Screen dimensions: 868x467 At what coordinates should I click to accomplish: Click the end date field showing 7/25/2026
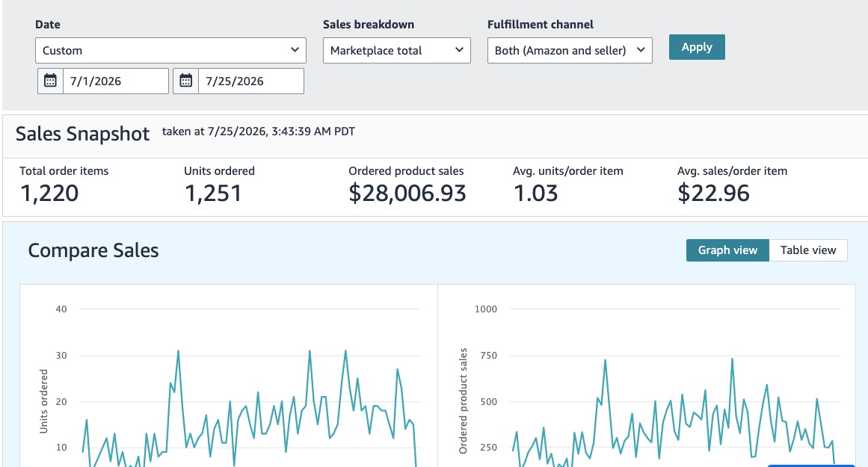(250, 81)
